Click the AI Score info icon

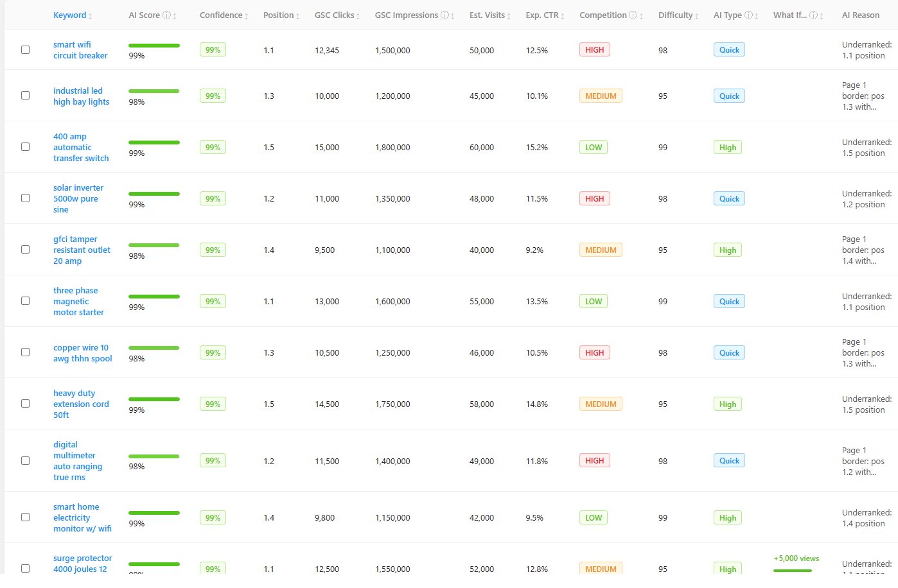(x=166, y=15)
